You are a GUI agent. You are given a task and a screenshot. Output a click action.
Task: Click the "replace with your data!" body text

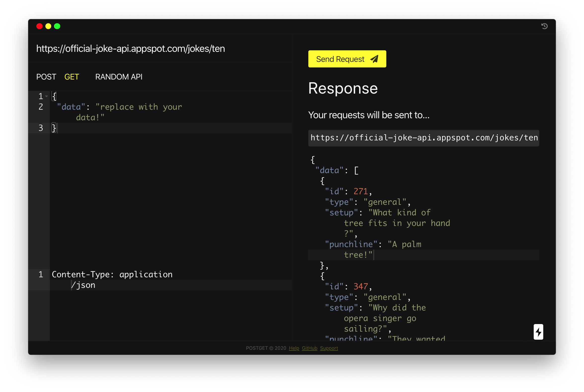pyautogui.click(x=138, y=107)
